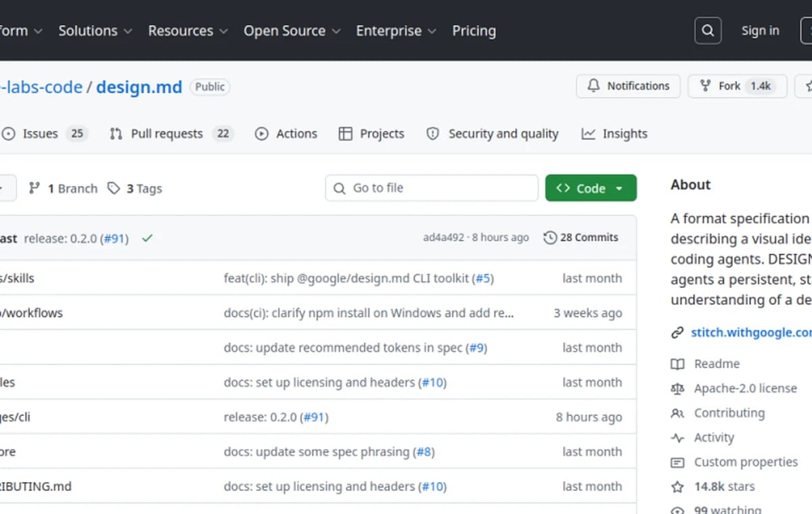Screen dimensions: 812x514
Task: Open the design.md repository link
Action: [139, 87]
